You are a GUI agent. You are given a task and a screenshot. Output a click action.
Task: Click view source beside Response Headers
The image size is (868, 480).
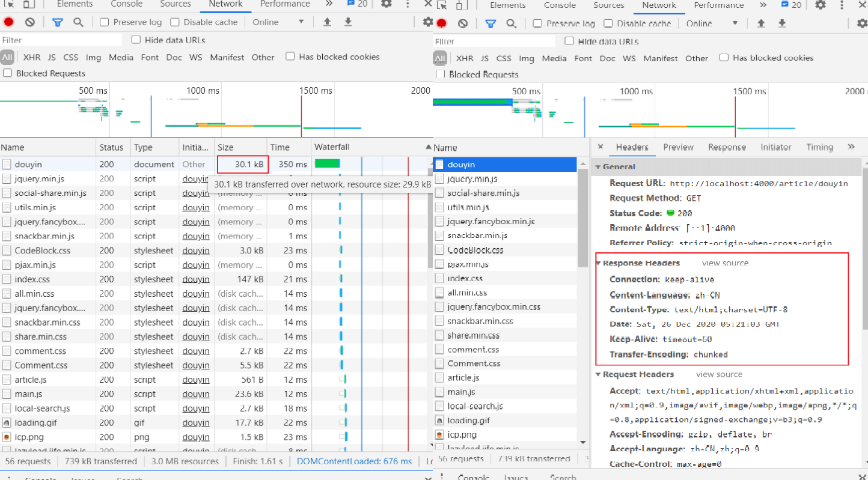pyautogui.click(x=725, y=263)
